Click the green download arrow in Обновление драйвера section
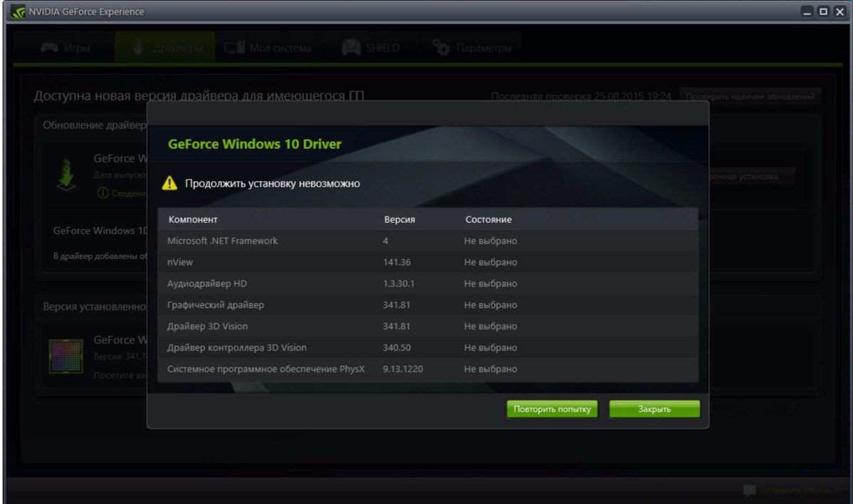Viewport: 853px width, 504px height. tap(66, 174)
